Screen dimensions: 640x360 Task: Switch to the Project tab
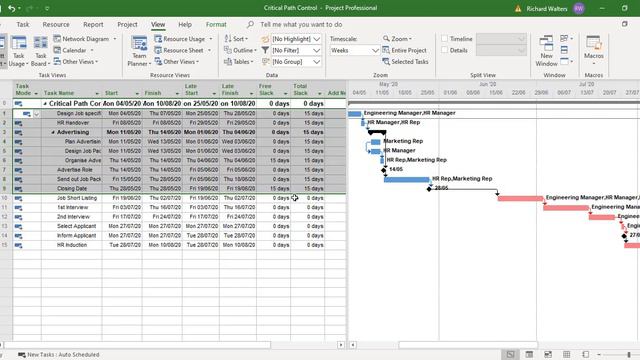click(x=127, y=24)
